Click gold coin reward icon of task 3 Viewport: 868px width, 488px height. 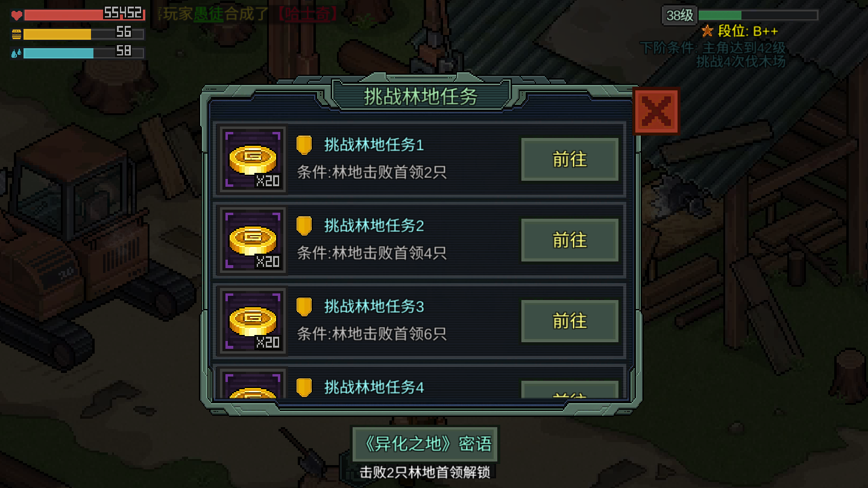pos(253,321)
